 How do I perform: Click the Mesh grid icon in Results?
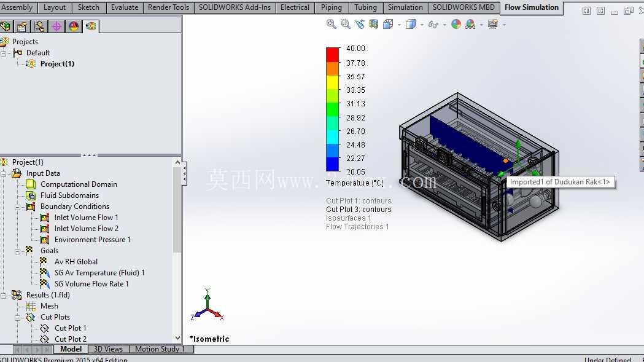point(31,306)
